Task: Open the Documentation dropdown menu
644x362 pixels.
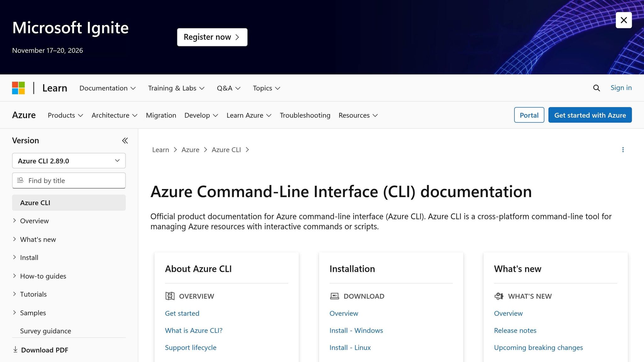Action: coord(108,88)
